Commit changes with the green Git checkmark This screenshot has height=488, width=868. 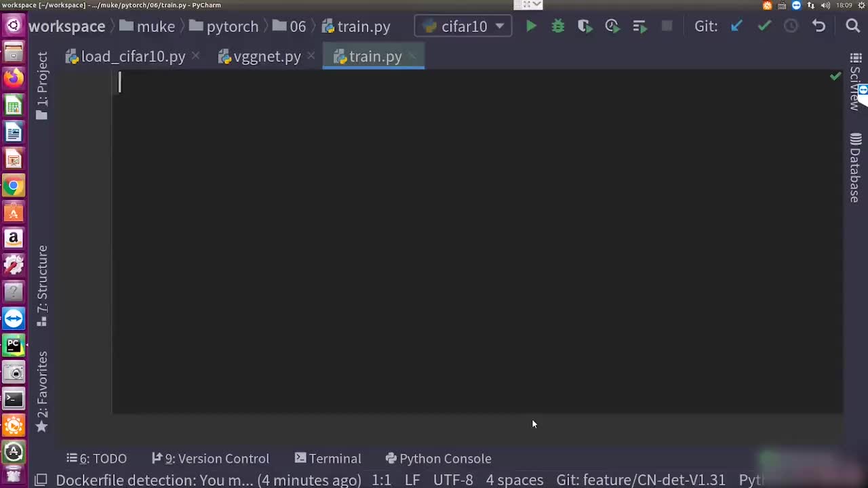click(x=764, y=26)
